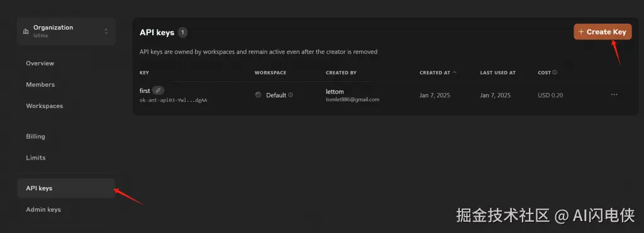Image resolution: width=644 pixels, height=233 pixels.
Task: Open the Workspaces page
Action: tap(45, 106)
